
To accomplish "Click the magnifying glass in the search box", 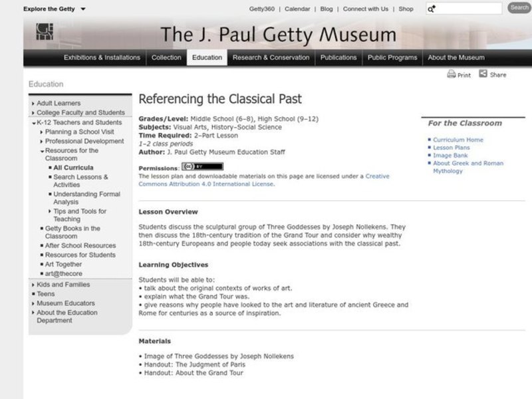I will click(x=431, y=9).
